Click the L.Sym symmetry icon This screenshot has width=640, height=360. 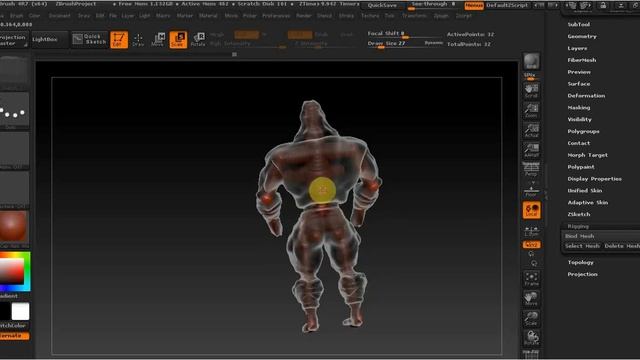pos(531,231)
